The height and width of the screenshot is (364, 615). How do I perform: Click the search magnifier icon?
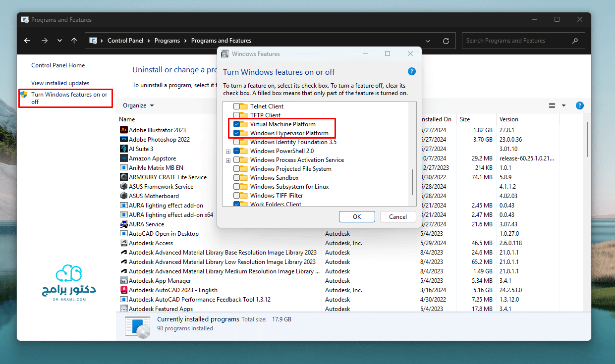(575, 41)
